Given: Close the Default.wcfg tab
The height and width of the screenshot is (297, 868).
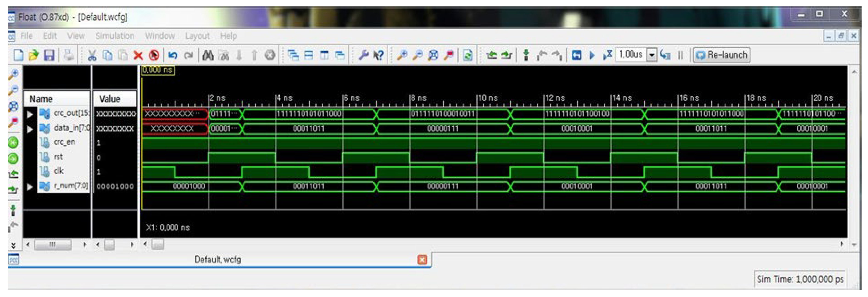Looking at the screenshot, I should coord(422,259).
